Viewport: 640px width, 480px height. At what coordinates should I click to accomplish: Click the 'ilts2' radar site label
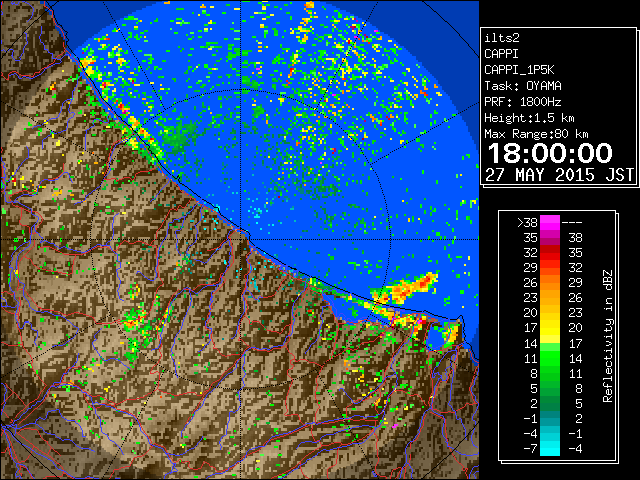pos(502,38)
